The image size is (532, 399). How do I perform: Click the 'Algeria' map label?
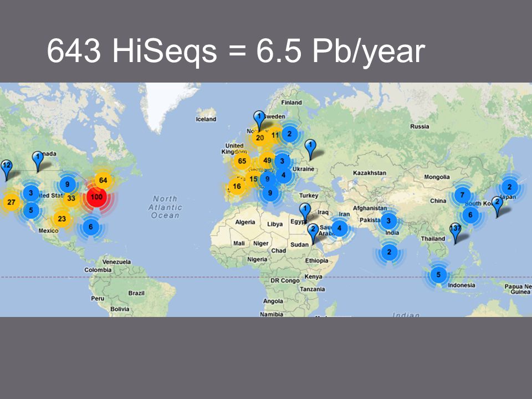coord(245,222)
